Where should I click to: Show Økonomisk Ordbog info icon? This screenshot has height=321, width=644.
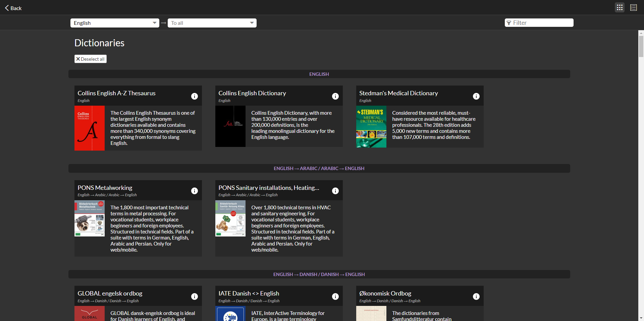click(476, 297)
